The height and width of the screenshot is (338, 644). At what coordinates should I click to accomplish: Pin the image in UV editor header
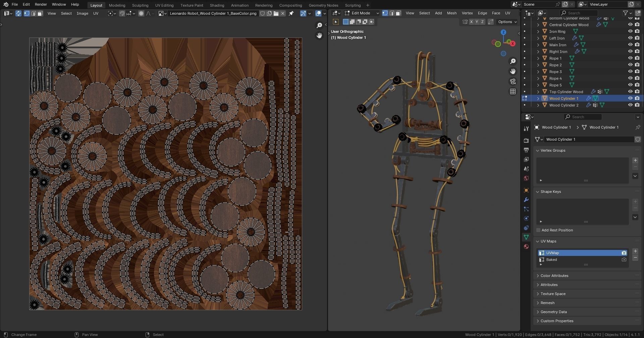pyautogui.click(x=291, y=13)
